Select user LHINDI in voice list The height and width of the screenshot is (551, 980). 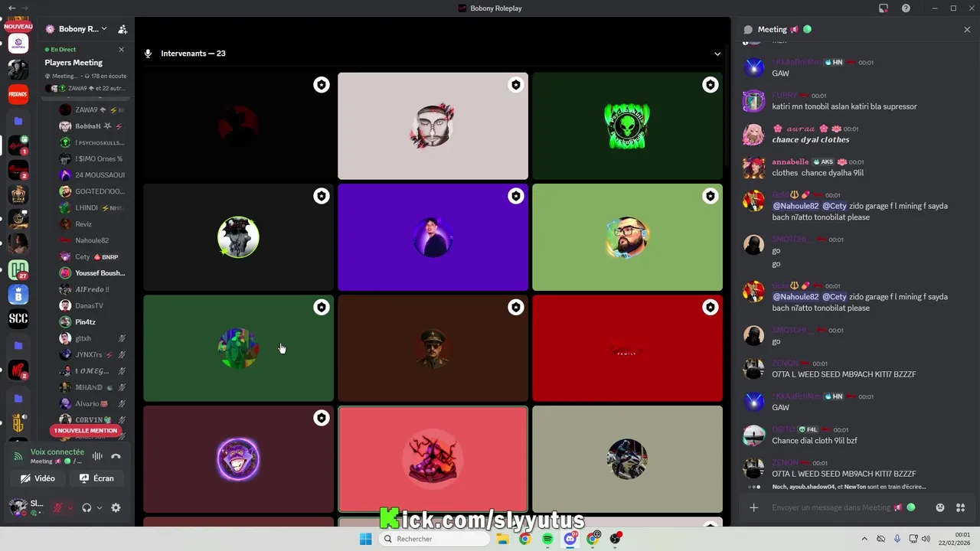[92, 208]
